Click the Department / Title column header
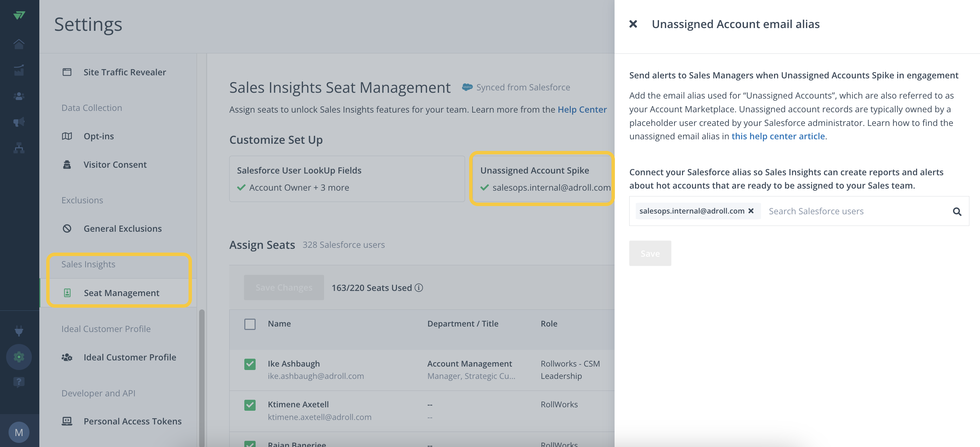980x447 pixels. [x=463, y=323]
